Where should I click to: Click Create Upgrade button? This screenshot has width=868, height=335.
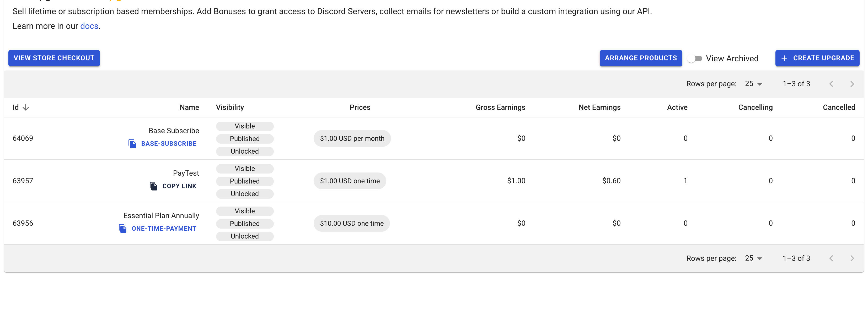pyautogui.click(x=817, y=58)
